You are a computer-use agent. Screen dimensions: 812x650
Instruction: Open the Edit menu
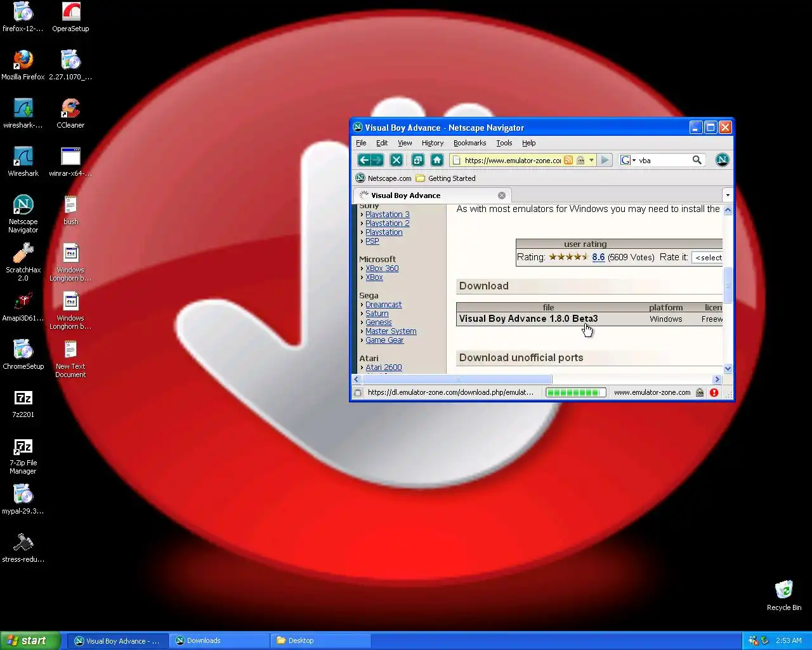click(x=382, y=143)
